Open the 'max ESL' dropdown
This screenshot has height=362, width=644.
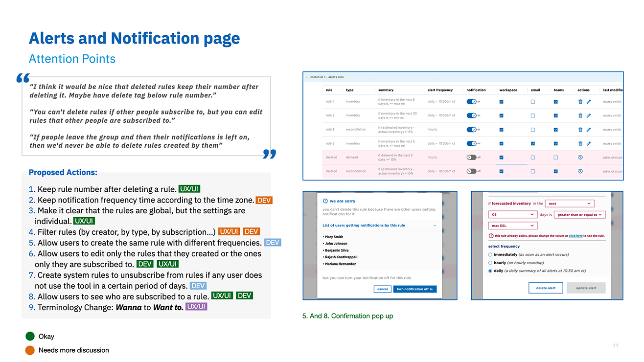click(x=513, y=226)
